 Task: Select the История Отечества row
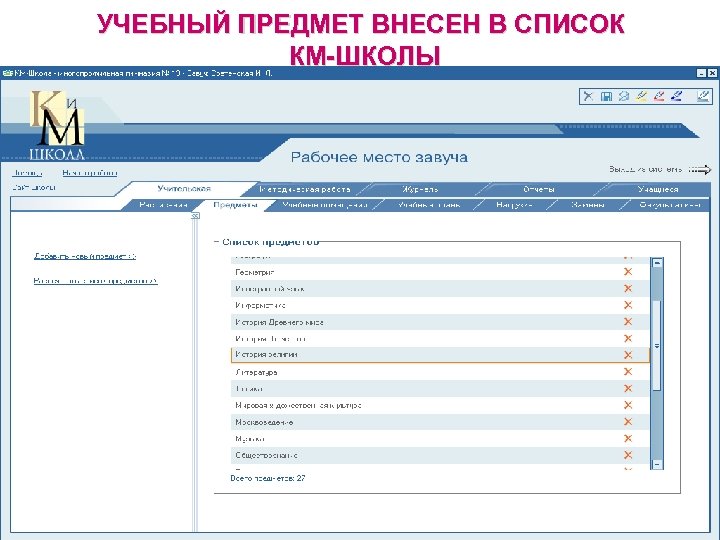tap(440, 339)
